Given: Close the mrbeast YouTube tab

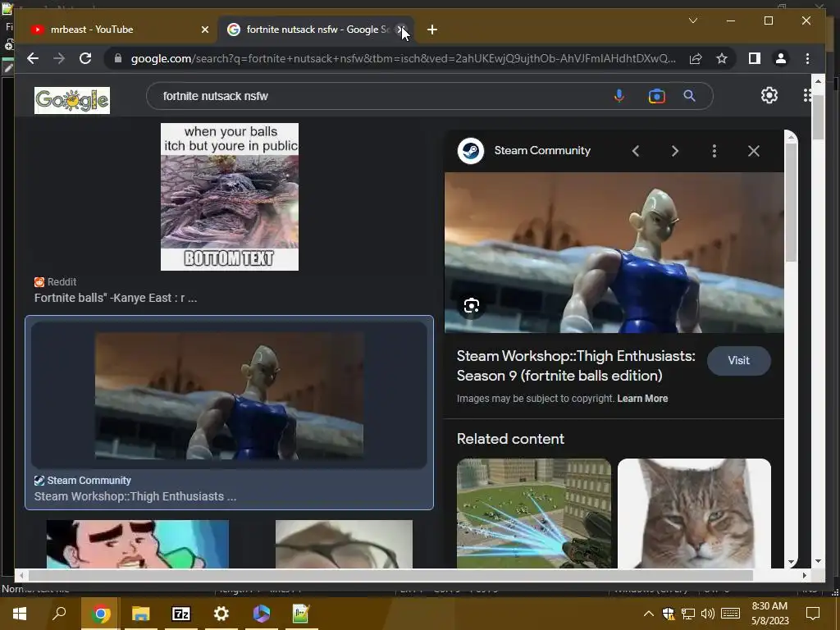Looking at the screenshot, I should pos(204,30).
